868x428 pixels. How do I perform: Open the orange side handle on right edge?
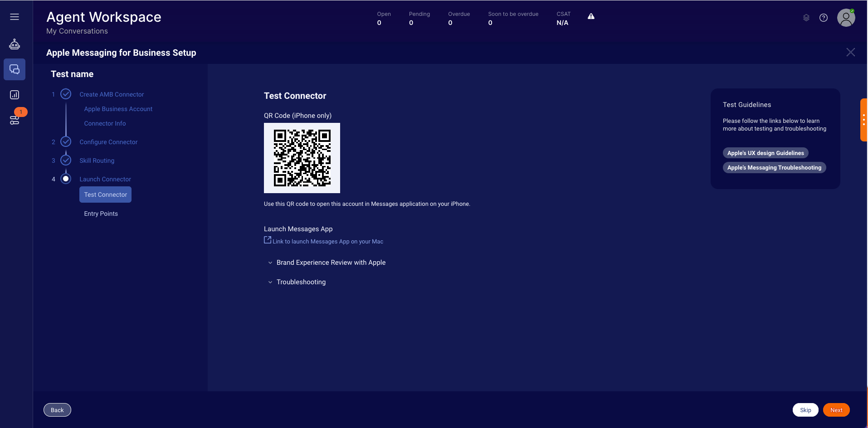tap(863, 120)
